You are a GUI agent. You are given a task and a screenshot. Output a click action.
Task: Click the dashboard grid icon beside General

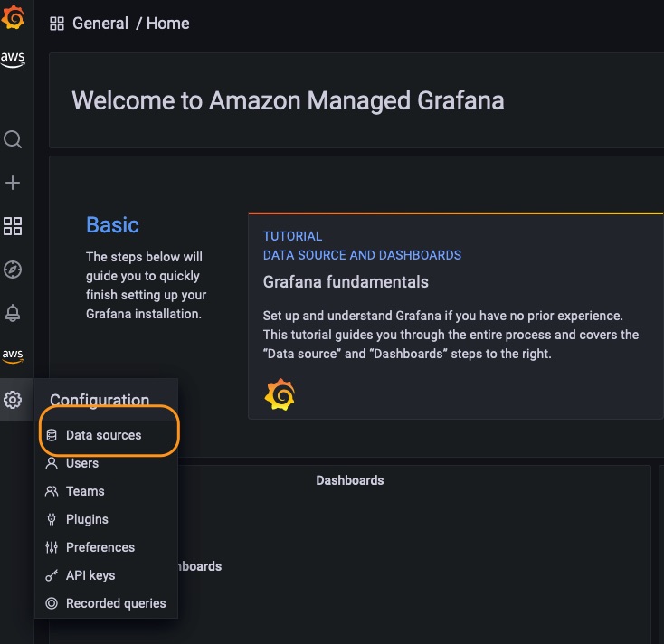coord(57,24)
